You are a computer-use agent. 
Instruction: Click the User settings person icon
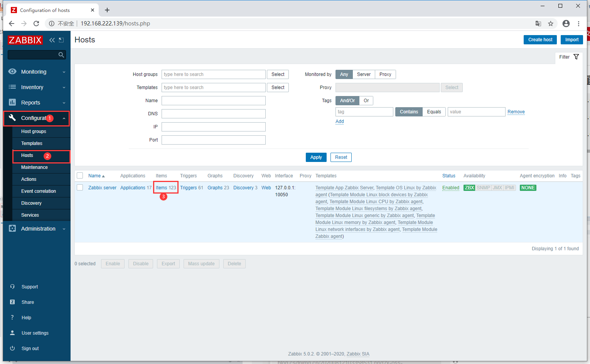[x=12, y=333]
